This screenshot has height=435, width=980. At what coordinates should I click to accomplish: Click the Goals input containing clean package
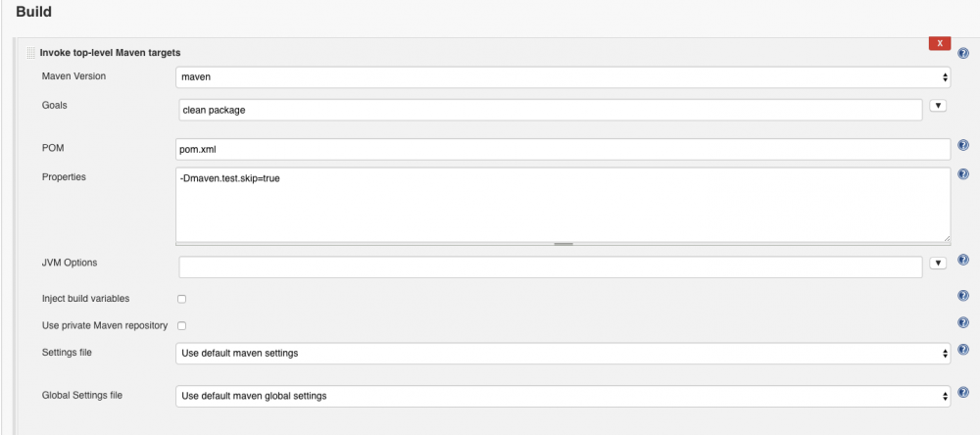550,110
